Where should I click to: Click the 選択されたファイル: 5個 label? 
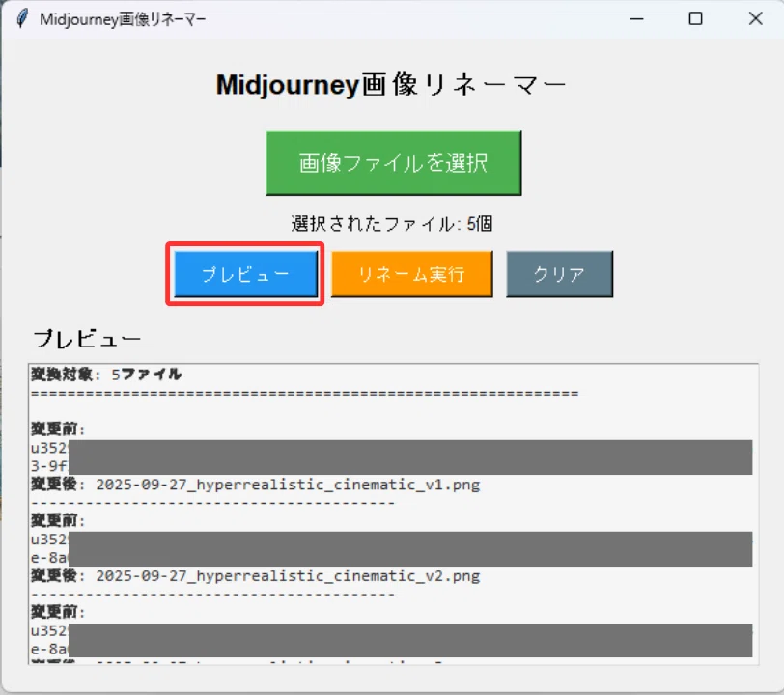click(392, 224)
